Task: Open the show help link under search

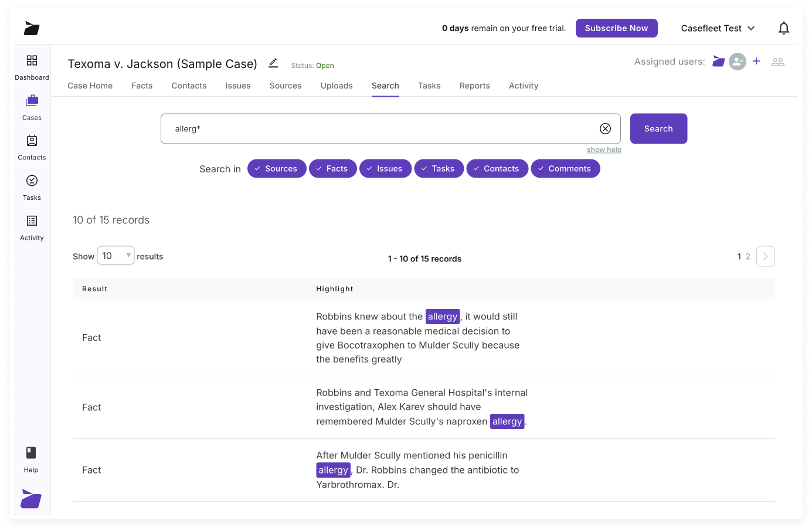Action: (x=604, y=149)
